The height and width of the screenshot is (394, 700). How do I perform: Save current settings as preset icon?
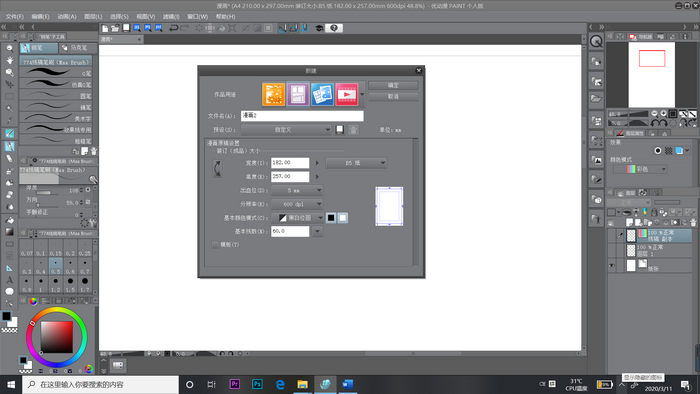(x=340, y=130)
